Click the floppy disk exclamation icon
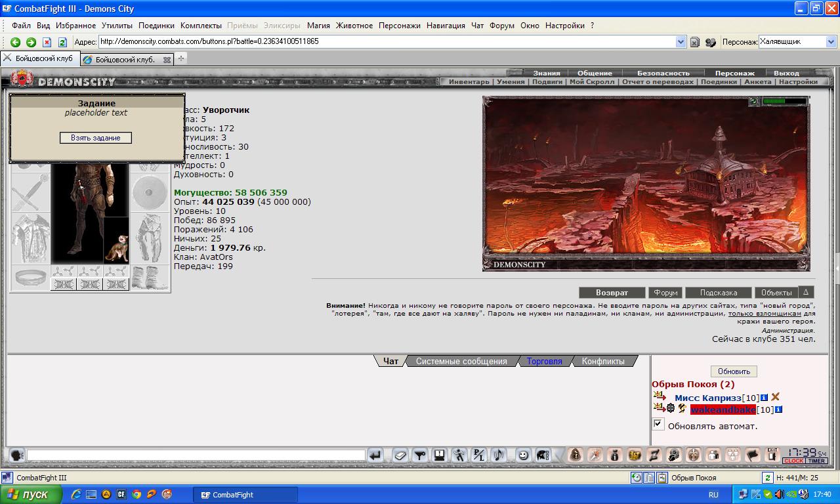840x504 pixels. pos(439,455)
